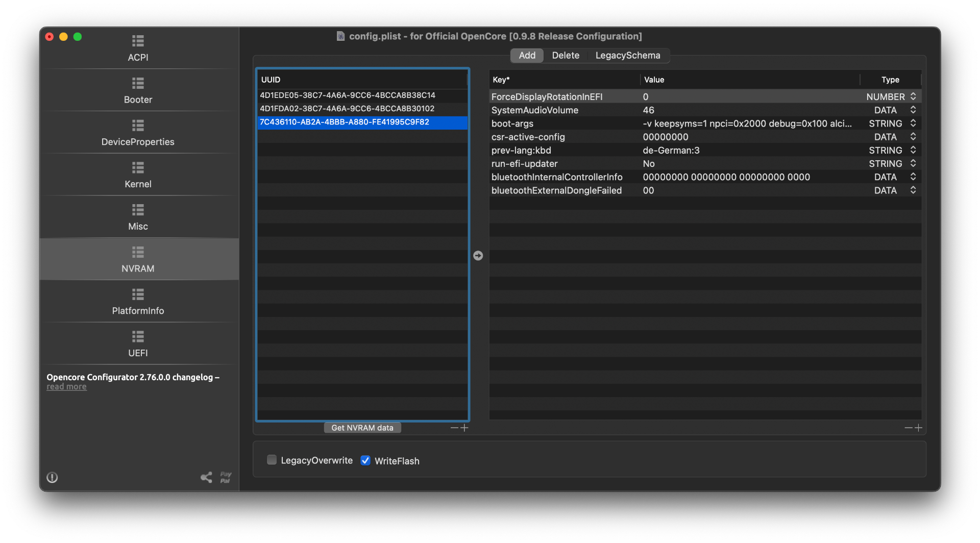Open the Misc section in the sidebar
The image size is (980, 543).
pyautogui.click(x=138, y=218)
